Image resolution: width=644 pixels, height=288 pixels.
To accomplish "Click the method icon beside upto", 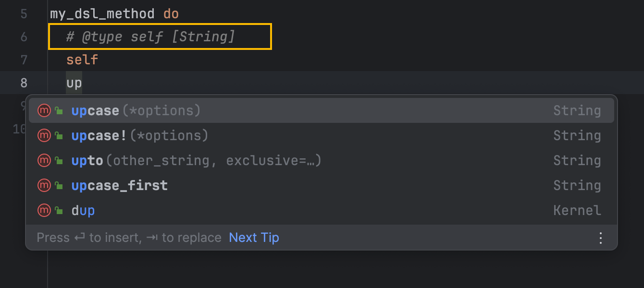I will click(44, 161).
